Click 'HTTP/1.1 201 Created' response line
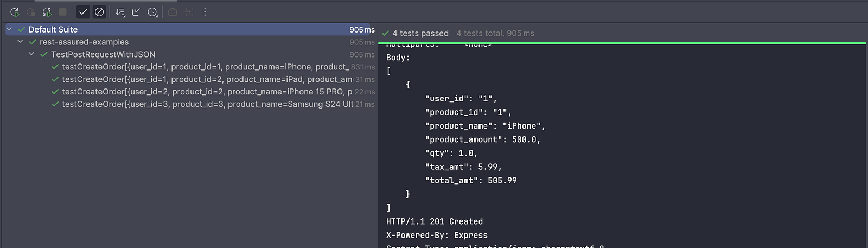This screenshot has width=868, height=248. pos(435,221)
